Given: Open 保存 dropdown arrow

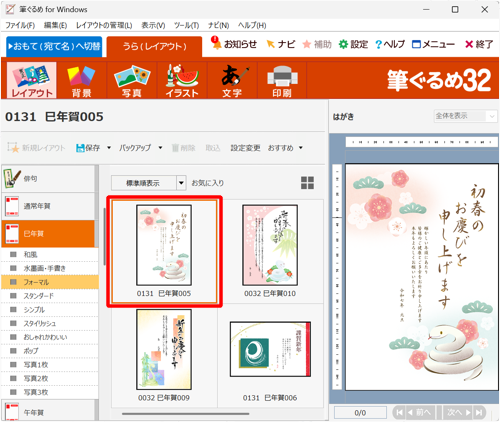Looking at the screenshot, I should (109, 148).
